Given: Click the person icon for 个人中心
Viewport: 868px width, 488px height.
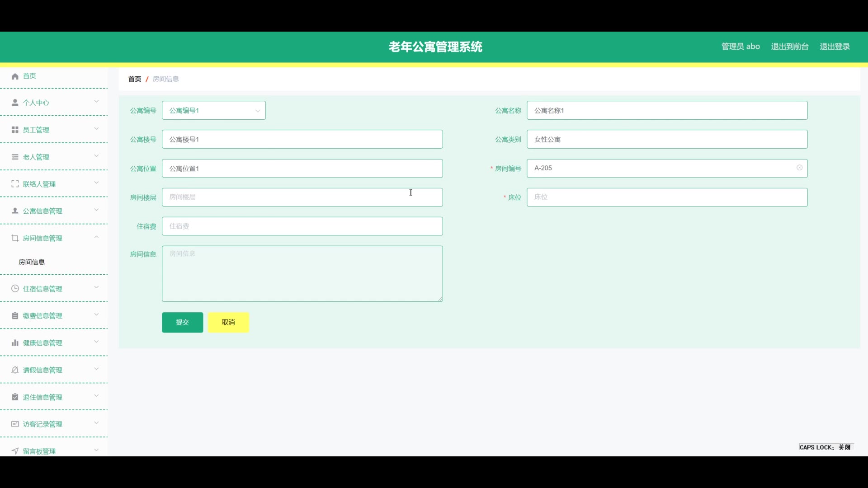Looking at the screenshot, I should coord(15,103).
